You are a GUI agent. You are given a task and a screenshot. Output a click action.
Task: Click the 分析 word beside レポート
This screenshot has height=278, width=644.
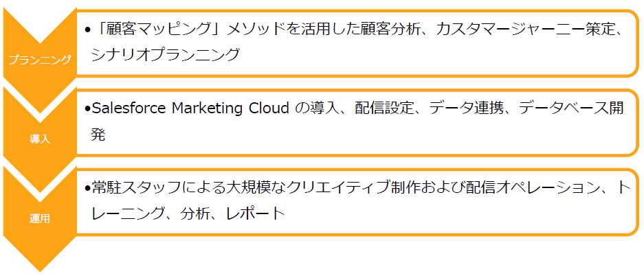195,213
